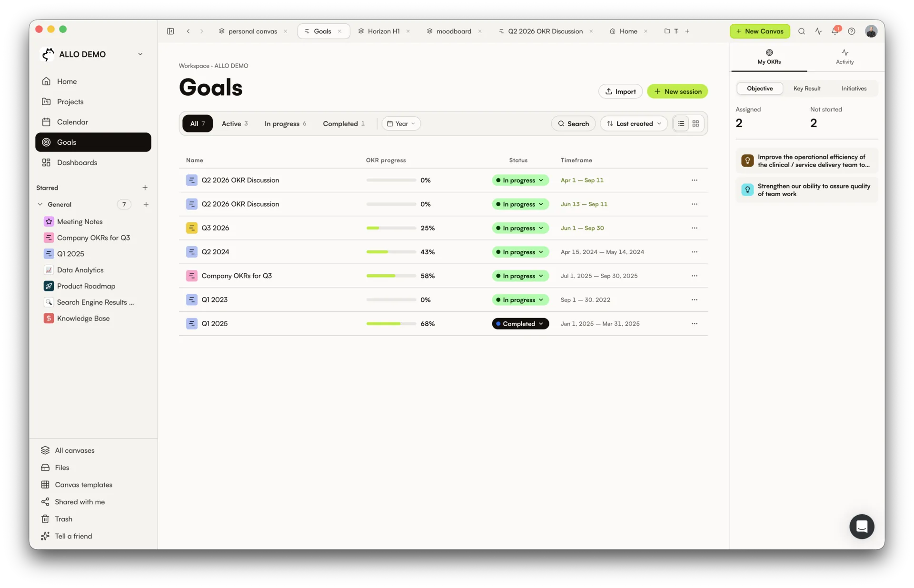914x588 pixels.
Task: Go forward with the right arrow
Action: [202, 31]
